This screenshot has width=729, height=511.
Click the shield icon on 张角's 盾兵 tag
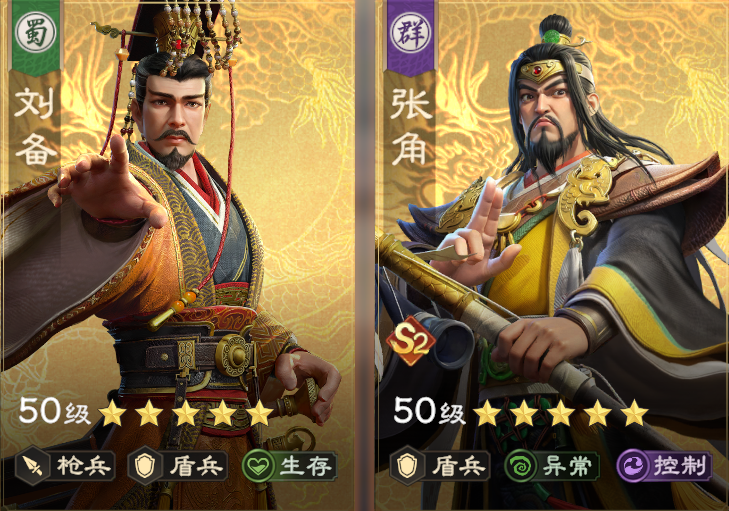407,465
